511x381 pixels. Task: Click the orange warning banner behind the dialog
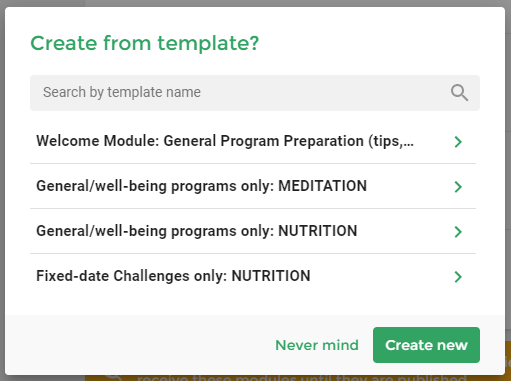tap(297, 378)
